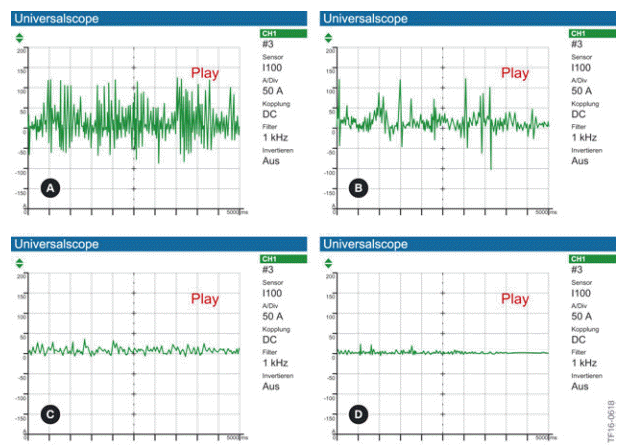Click the Universalscope title above scope A
Viewport: 630px width, 447px height.
click(57, 18)
